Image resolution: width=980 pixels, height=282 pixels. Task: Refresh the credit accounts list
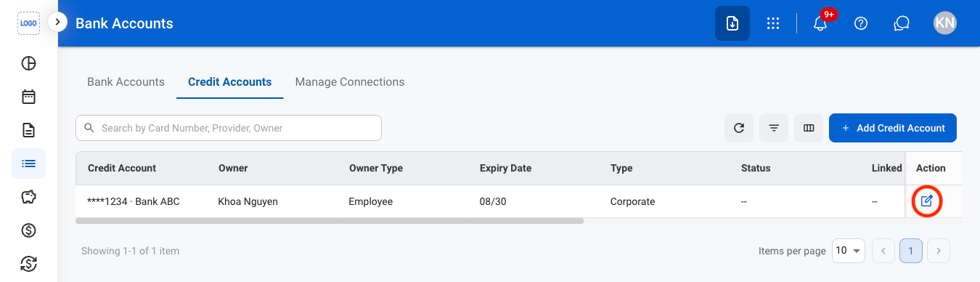click(739, 128)
